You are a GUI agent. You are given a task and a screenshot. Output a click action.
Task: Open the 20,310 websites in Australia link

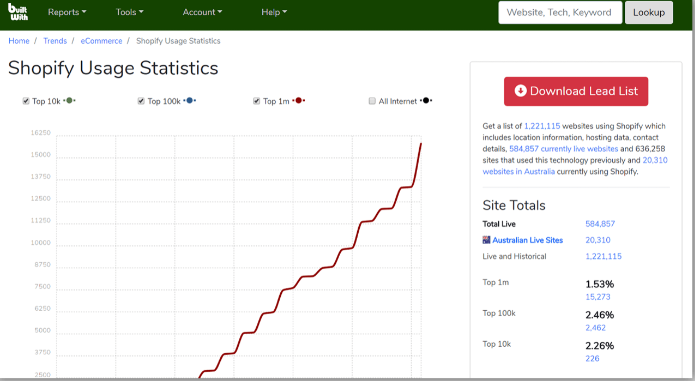point(575,166)
